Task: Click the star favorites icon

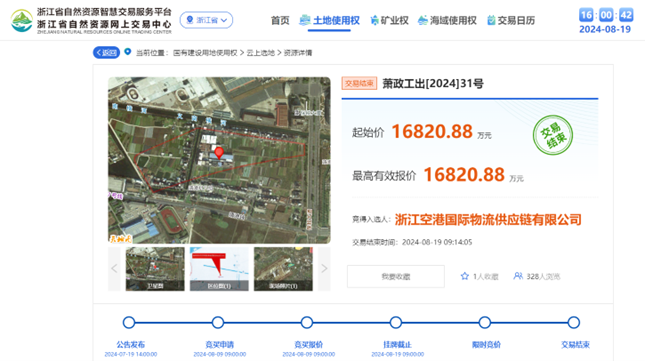Action: pyautogui.click(x=465, y=276)
